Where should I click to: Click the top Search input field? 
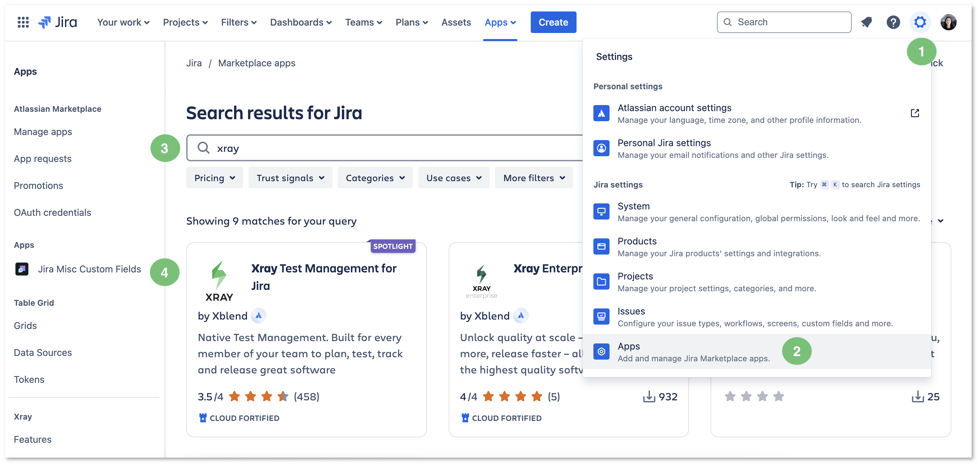(x=784, y=22)
